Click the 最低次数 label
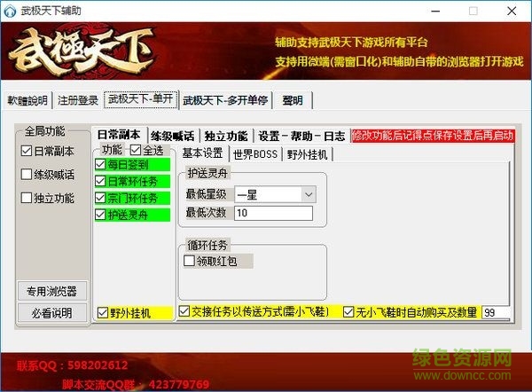This screenshot has width=532, height=392. click(207, 213)
